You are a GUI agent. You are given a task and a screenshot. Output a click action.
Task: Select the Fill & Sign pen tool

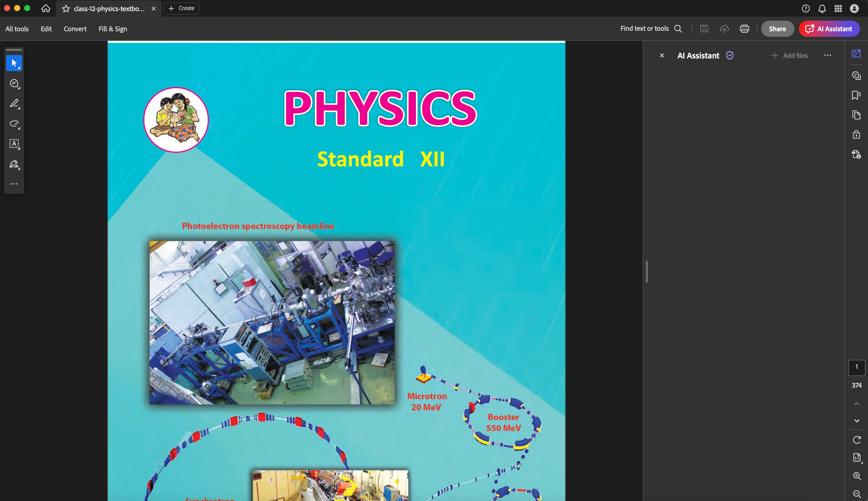point(14,164)
